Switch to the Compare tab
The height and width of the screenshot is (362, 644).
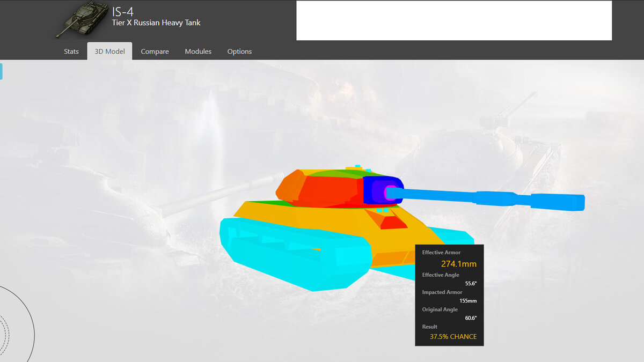(x=155, y=51)
